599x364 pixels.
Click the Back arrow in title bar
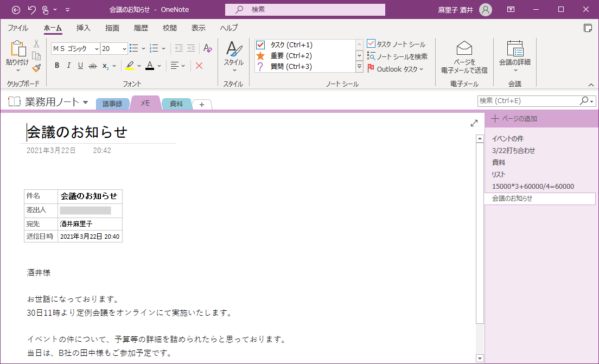click(16, 10)
